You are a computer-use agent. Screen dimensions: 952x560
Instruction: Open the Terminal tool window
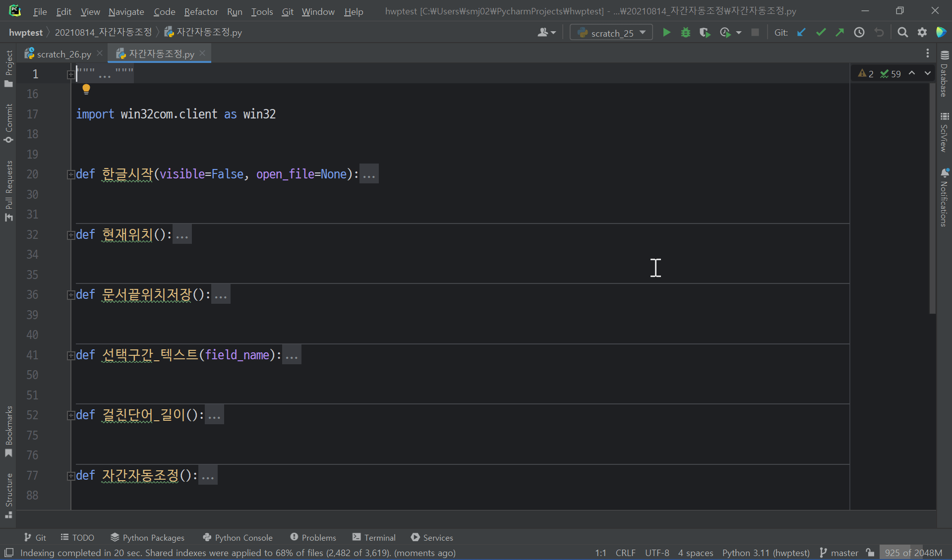(x=374, y=538)
